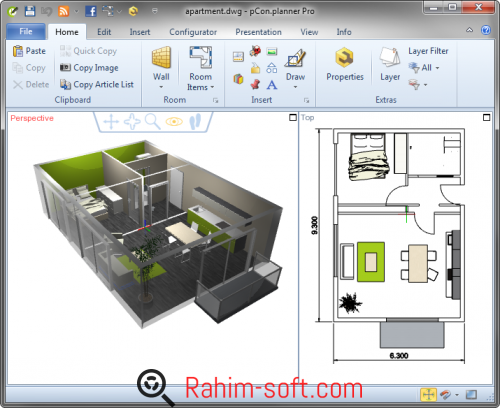Screen dimensions: 500x408
Task: Click the greyed-out Undo arrow in the title bar
Action: tap(46, 11)
